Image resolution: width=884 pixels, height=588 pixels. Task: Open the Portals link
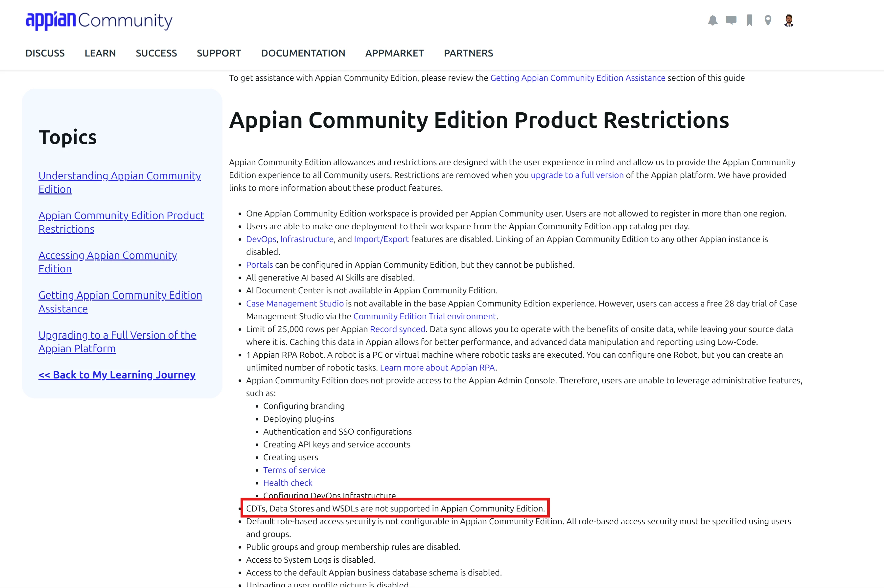click(x=260, y=265)
